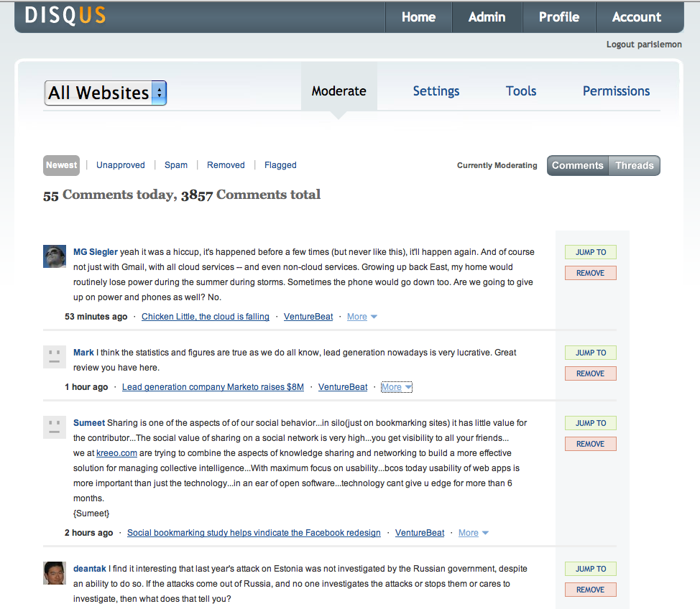Remove MG Siegler's comment
The width and height of the screenshot is (700, 609).
click(591, 273)
